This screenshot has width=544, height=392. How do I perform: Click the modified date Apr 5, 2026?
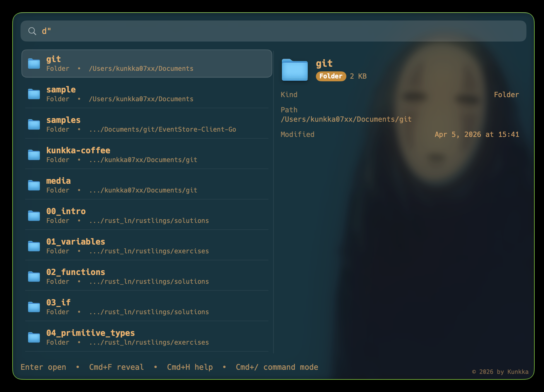click(477, 135)
